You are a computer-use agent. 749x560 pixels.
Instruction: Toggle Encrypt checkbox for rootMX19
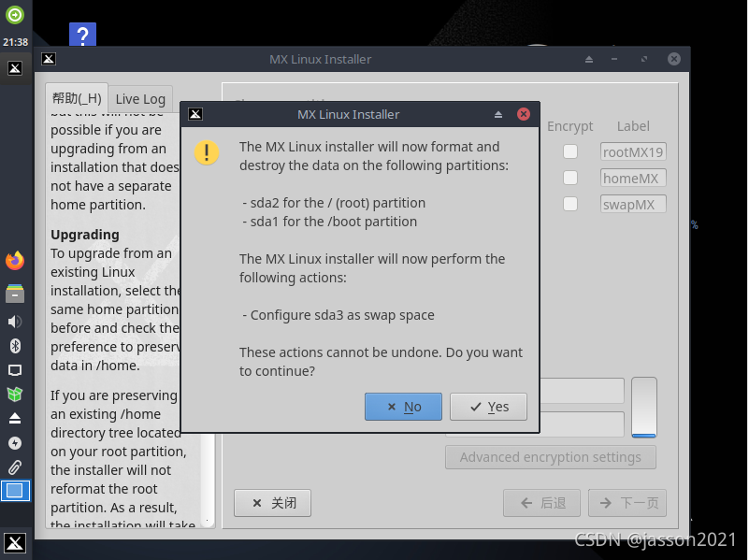coord(569,151)
